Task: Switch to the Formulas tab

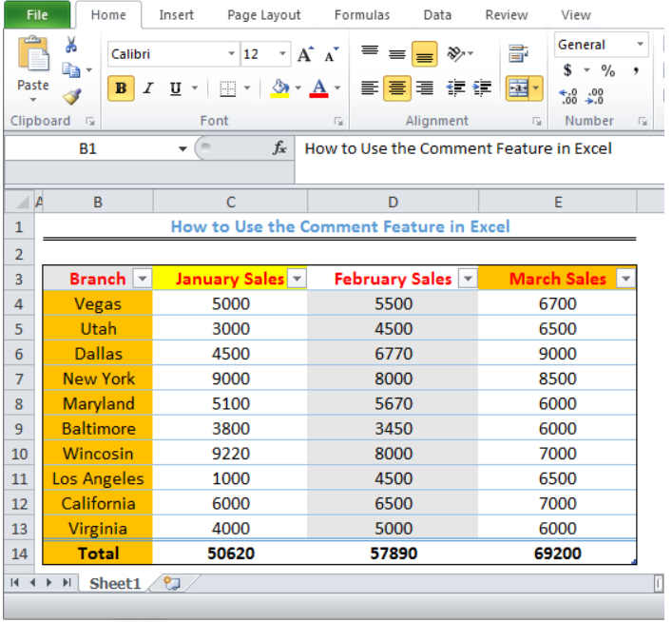Action: pos(362,15)
